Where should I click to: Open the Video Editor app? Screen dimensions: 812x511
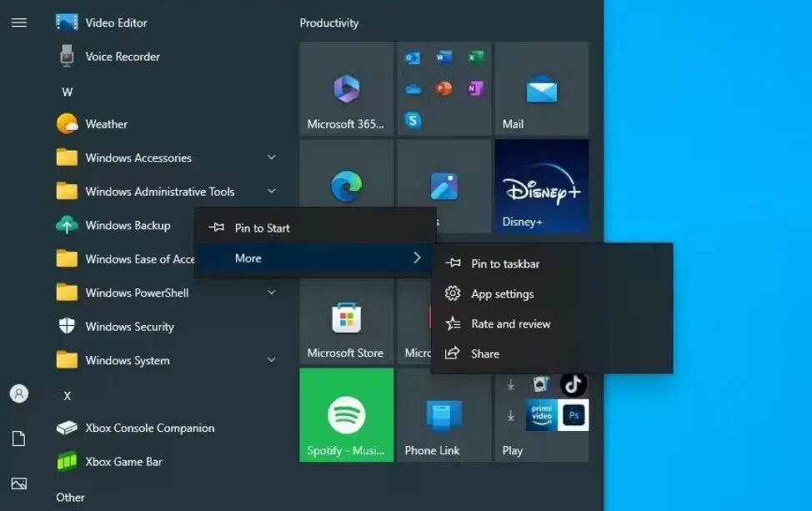(102, 23)
